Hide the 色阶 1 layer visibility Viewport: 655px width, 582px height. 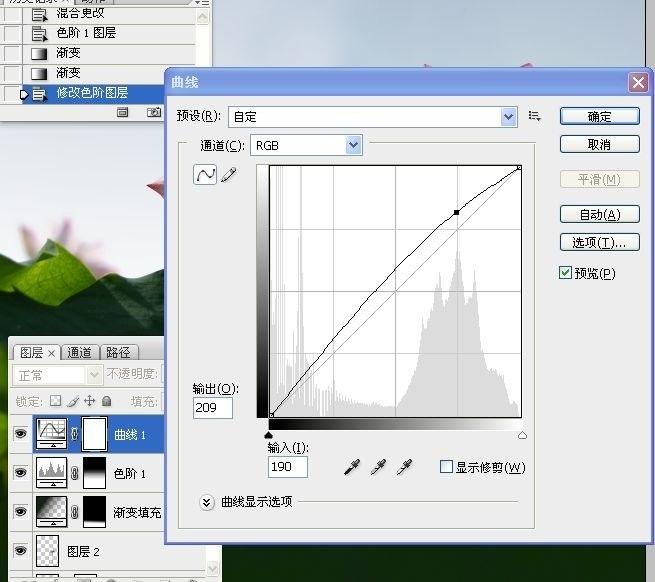[x=19, y=472]
